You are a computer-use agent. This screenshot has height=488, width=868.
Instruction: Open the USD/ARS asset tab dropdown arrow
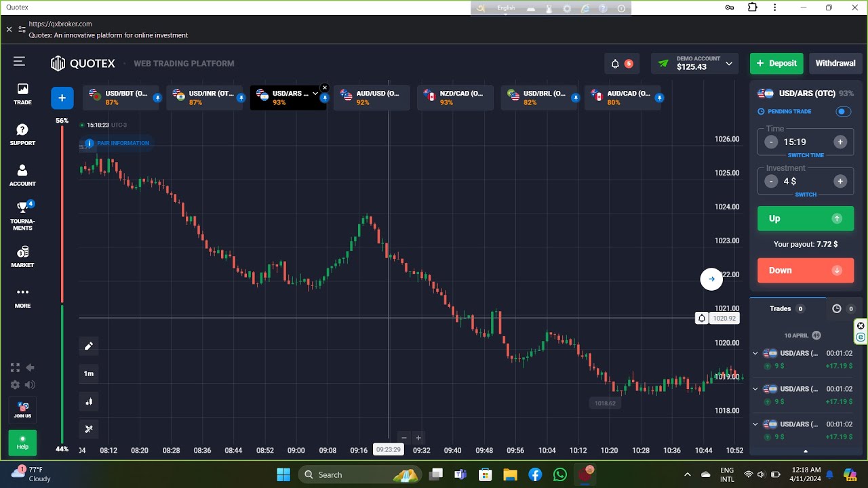(315, 94)
